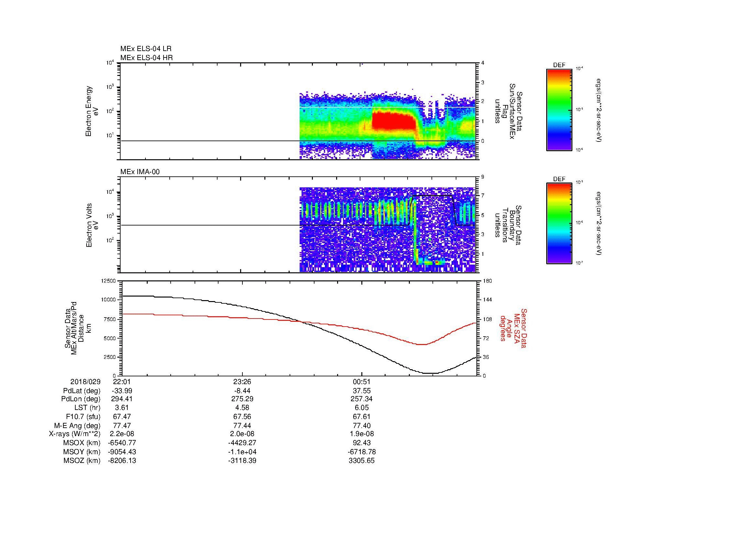756x534 pixels.
Task: Click the IMA panel DEF color bar
Action: click(x=559, y=224)
